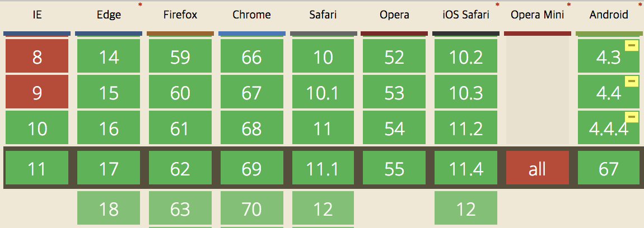
Task: Select the Android column header
Action: pyautogui.click(x=609, y=15)
